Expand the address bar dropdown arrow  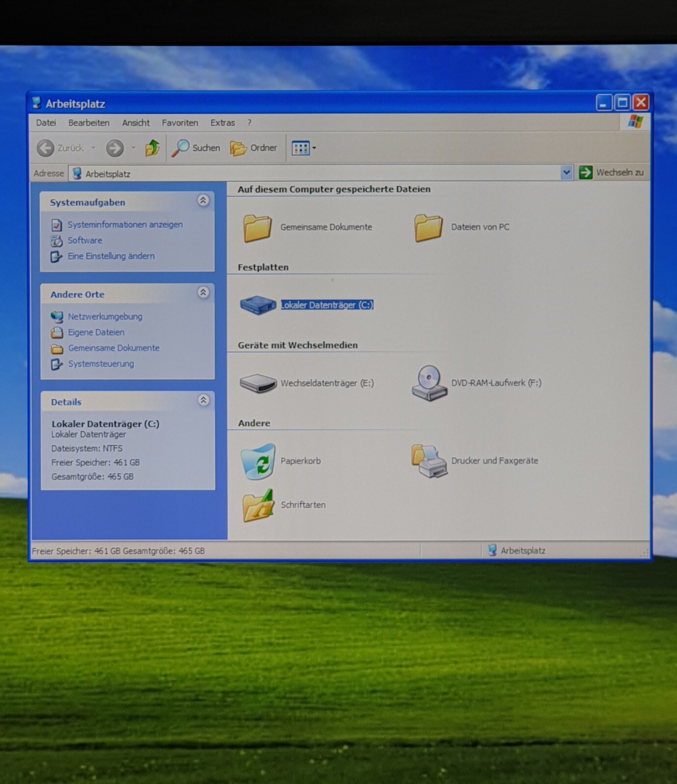tap(566, 172)
